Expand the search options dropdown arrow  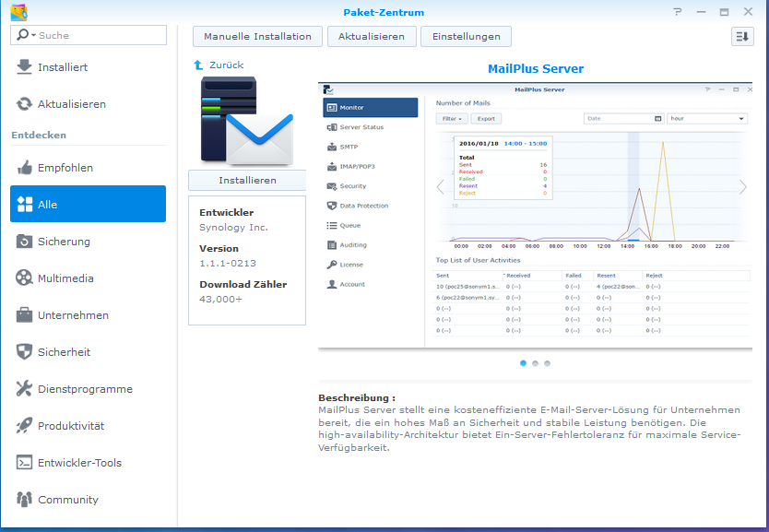(33, 35)
